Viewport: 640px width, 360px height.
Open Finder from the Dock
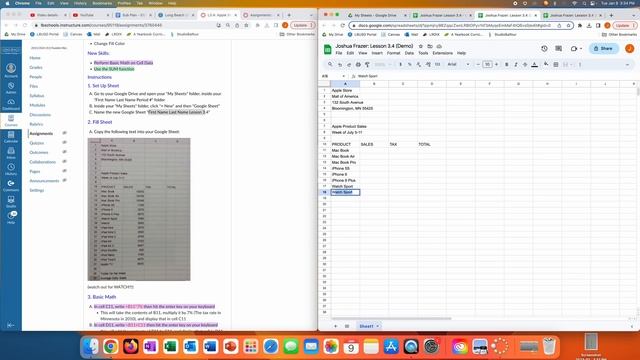tap(91, 346)
